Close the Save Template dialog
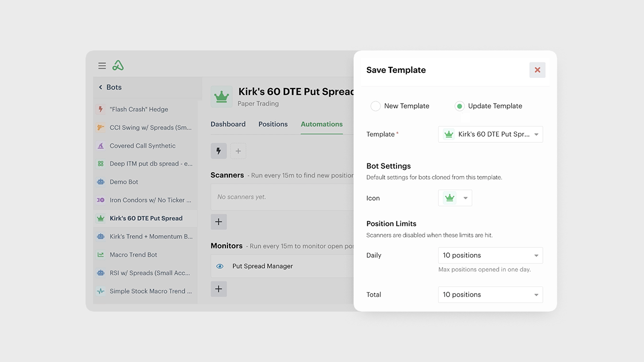 tap(537, 70)
